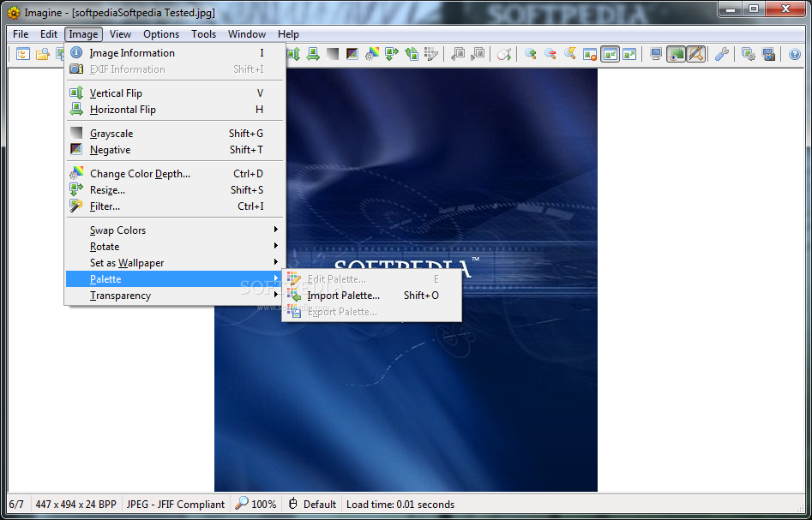Go to previous image using toolbar icon
812x520 pixels.
458,54
